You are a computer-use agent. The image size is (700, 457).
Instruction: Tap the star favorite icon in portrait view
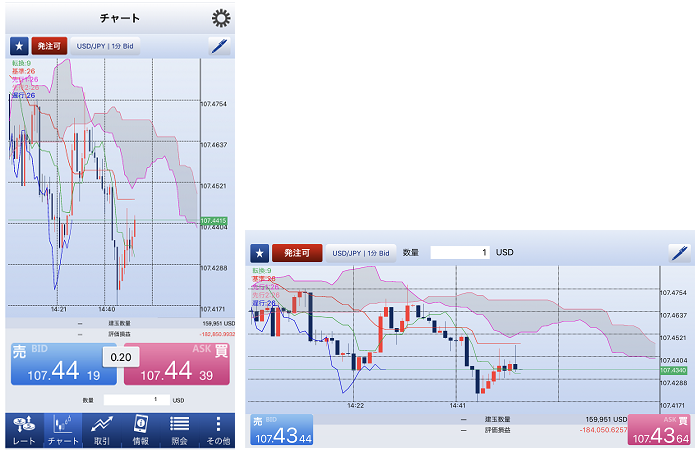tap(19, 46)
